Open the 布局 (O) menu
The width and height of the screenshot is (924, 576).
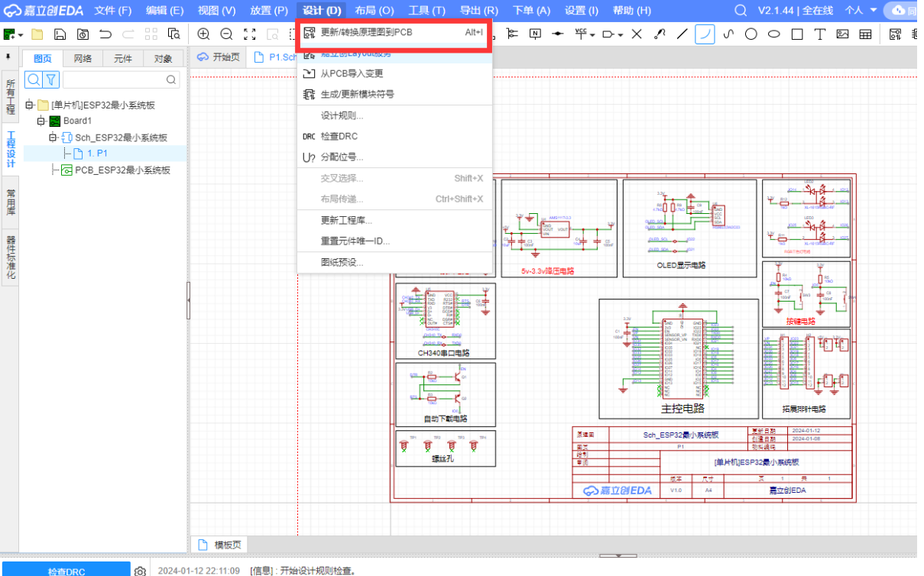[374, 11]
